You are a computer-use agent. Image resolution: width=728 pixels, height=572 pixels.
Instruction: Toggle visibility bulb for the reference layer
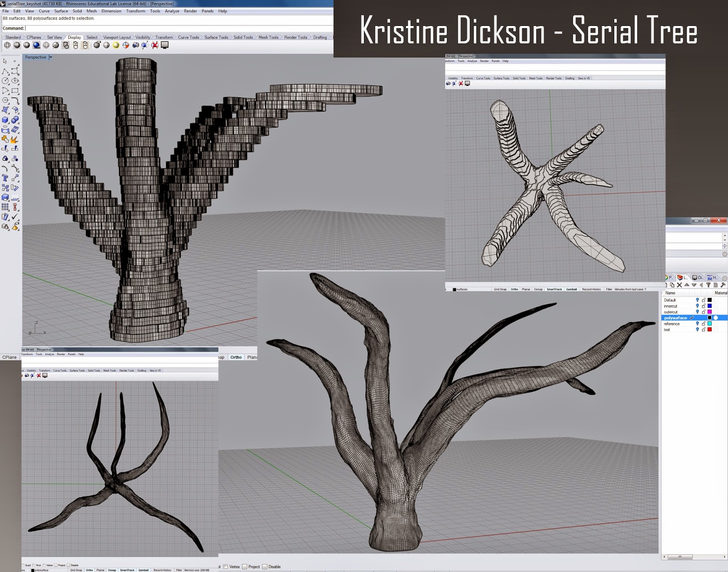click(698, 324)
